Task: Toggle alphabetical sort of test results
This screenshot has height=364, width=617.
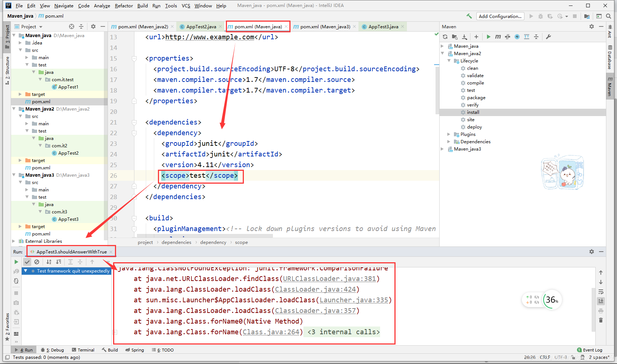Action: coord(49,262)
